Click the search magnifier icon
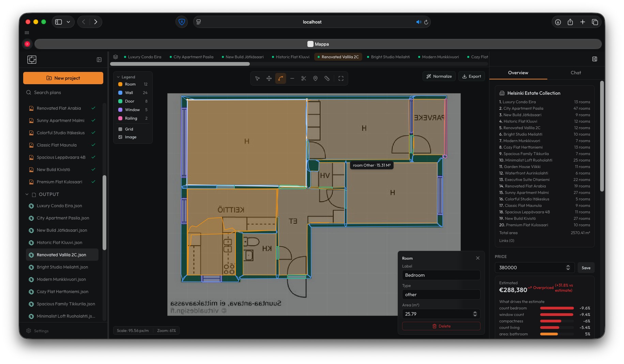This screenshot has height=364, width=624. pyautogui.click(x=29, y=92)
